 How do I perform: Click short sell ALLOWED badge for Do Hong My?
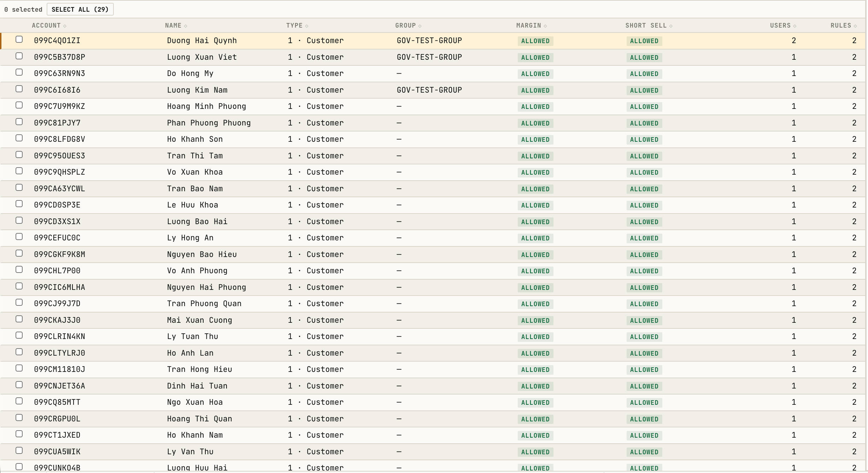[x=644, y=74]
